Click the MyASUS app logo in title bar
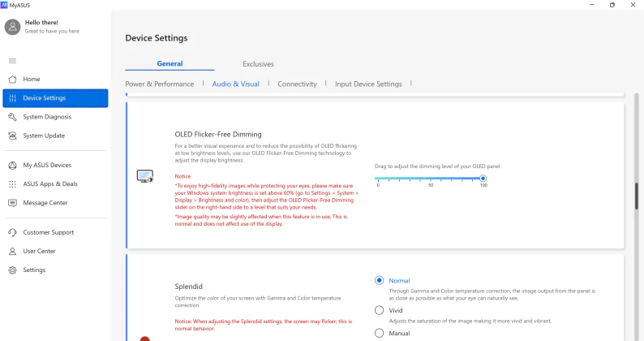 [4, 5]
